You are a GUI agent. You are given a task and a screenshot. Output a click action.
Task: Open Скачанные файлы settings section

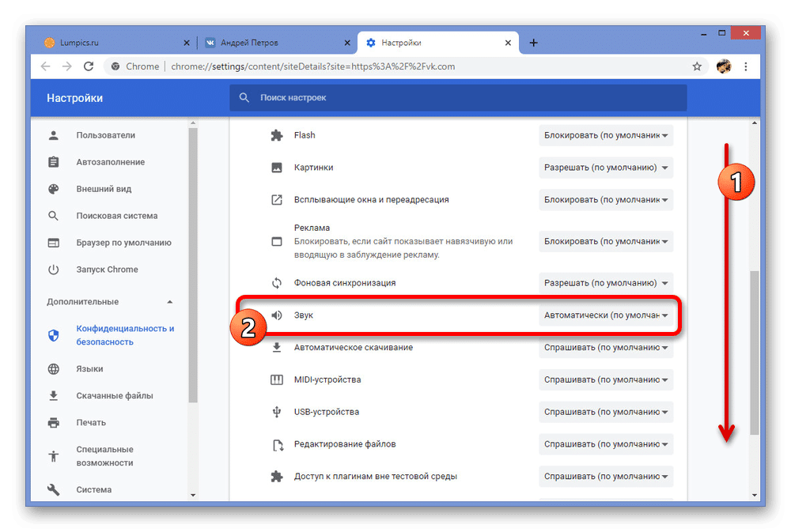[115, 396]
